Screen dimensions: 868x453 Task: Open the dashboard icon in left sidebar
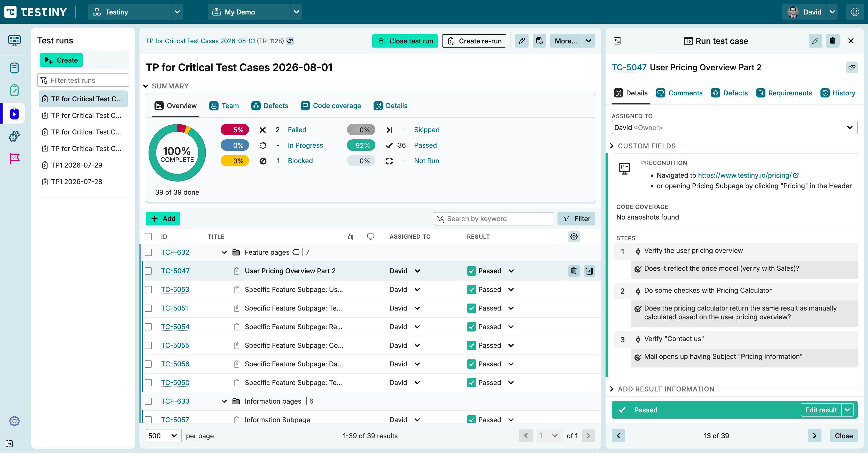click(x=14, y=41)
